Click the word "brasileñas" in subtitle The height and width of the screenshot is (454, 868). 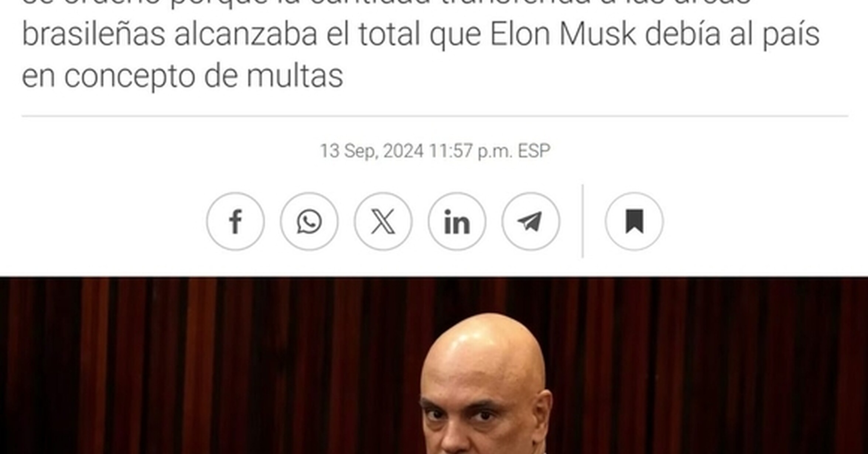pyautogui.click(x=93, y=34)
